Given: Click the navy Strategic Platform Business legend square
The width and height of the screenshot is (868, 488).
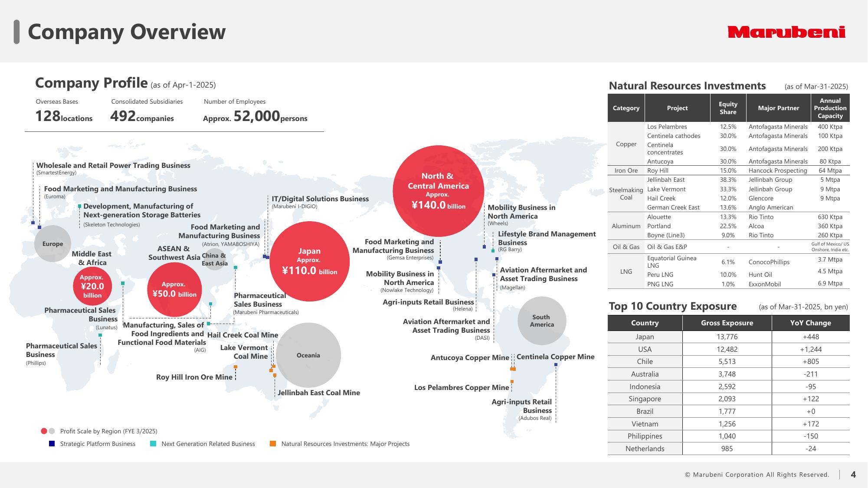Looking at the screenshot, I should pos(52,444).
